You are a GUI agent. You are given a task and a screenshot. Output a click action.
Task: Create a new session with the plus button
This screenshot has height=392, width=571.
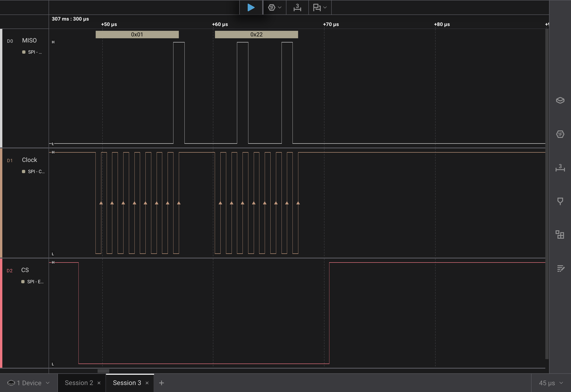pos(161,383)
